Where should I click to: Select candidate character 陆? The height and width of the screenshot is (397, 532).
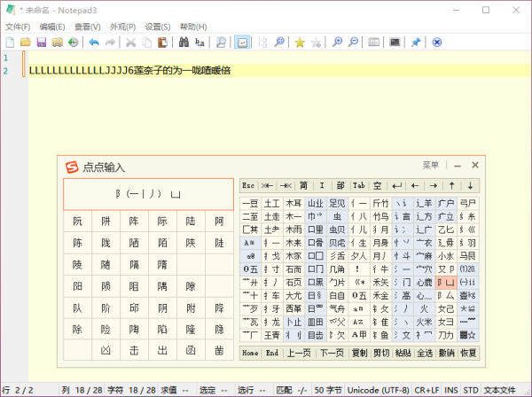pyautogui.click(x=191, y=222)
